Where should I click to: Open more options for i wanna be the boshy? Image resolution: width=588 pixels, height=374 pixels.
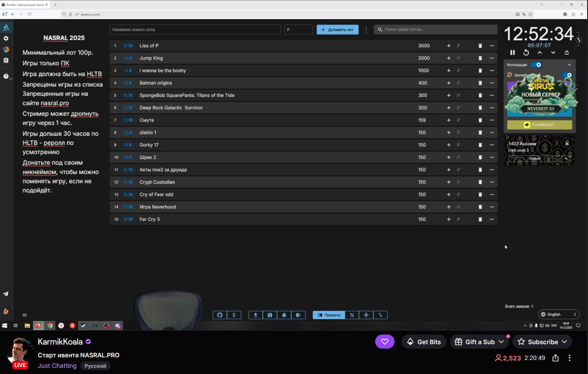(x=491, y=71)
